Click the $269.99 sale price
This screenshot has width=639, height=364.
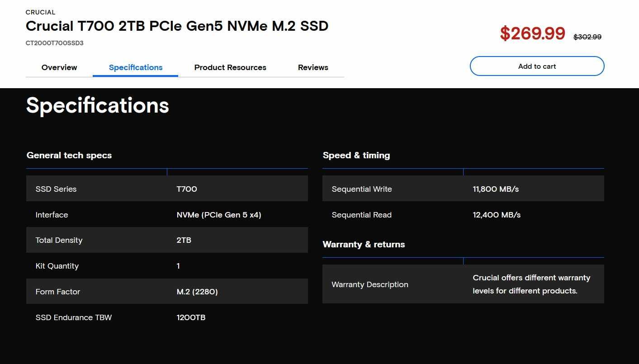532,33
